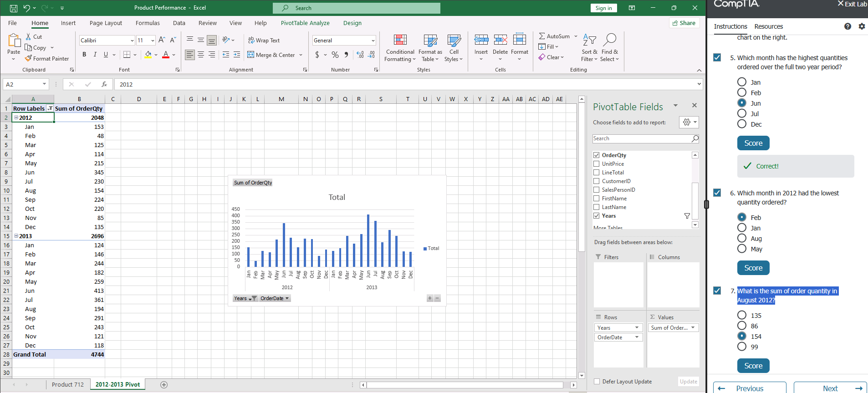Click the Insert Function fx icon
Screen dimensions: 868x393
click(104, 84)
